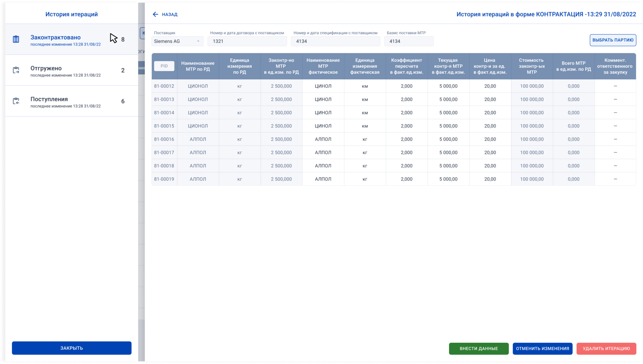
Task: Select row with PID 81-00013
Action: click(394, 99)
